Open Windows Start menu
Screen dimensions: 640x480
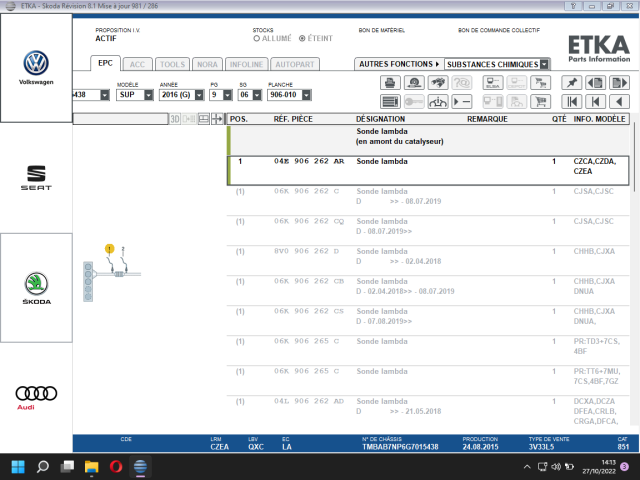18,466
